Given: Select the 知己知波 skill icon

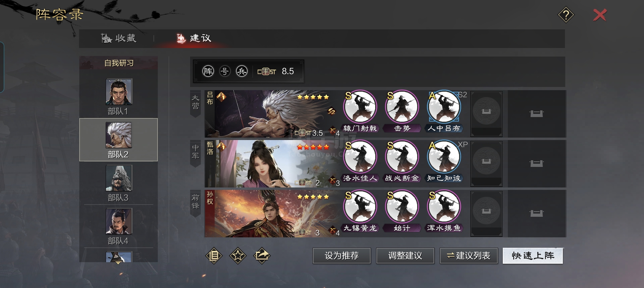Looking at the screenshot, I should click(x=444, y=157).
